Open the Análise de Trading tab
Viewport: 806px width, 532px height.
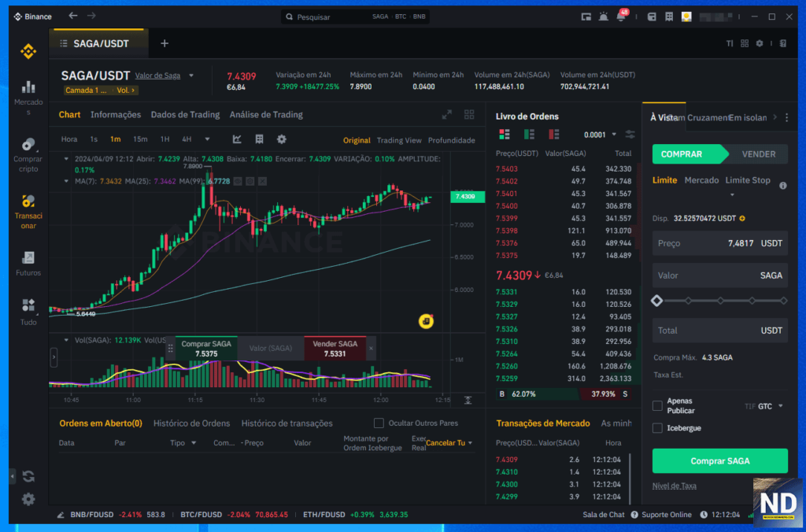coord(266,115)
